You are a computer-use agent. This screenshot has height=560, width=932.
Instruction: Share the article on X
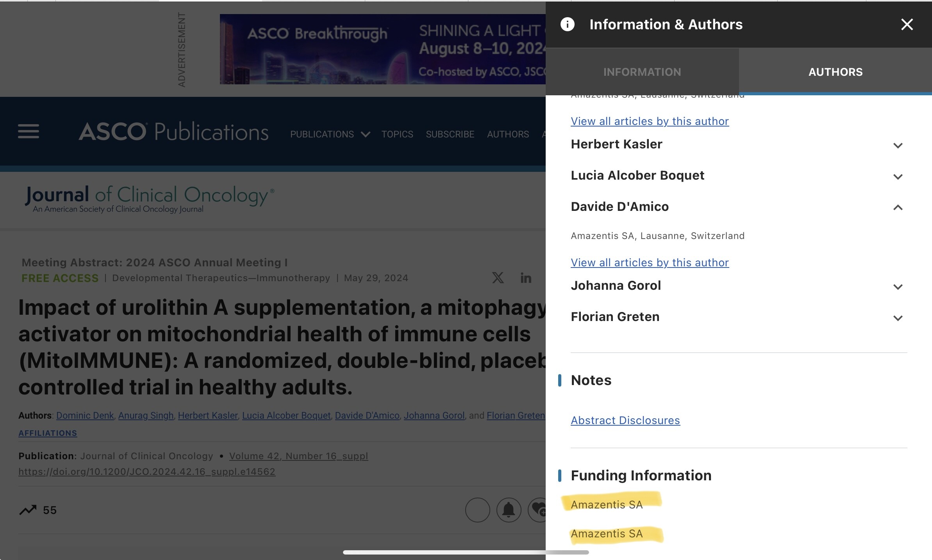tap(498, 278)
